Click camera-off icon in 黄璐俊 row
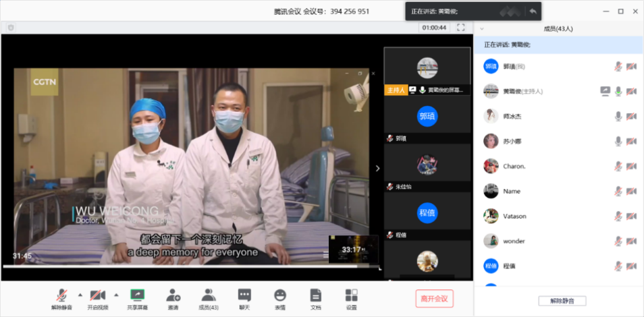This screenshot has height=317, width=644. tap(631, 92)
